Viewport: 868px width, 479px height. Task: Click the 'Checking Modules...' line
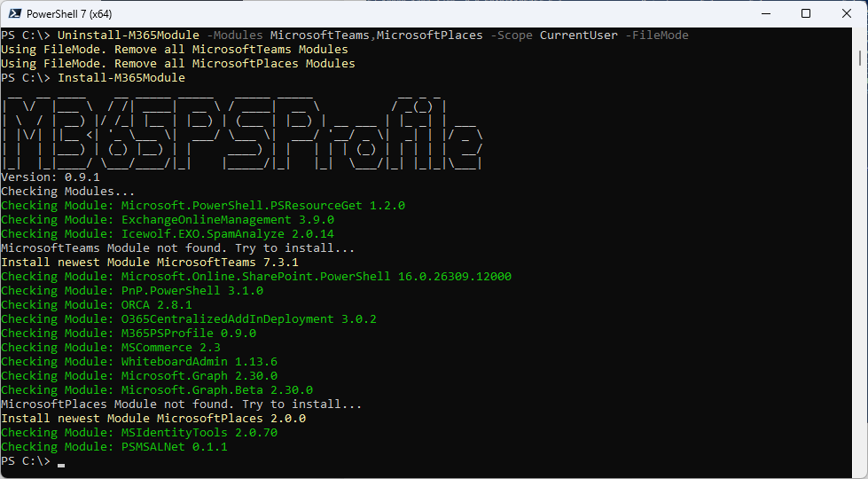[68, 191]
